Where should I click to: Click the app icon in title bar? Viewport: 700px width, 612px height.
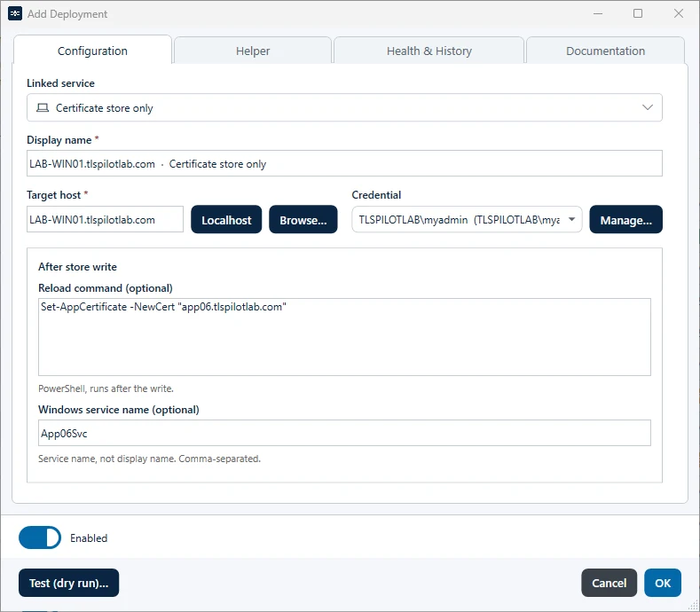pos(15,14)
